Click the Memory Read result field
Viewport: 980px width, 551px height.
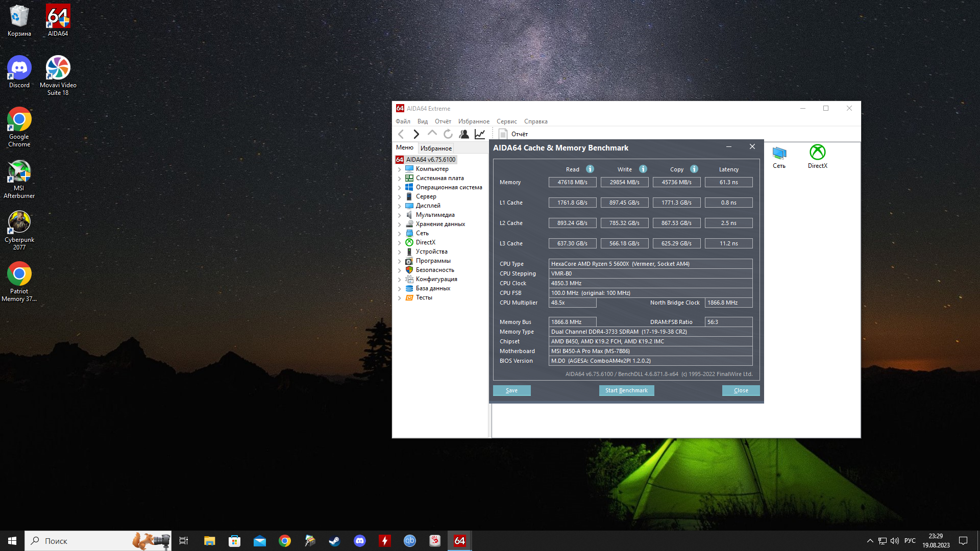[572, 182]
